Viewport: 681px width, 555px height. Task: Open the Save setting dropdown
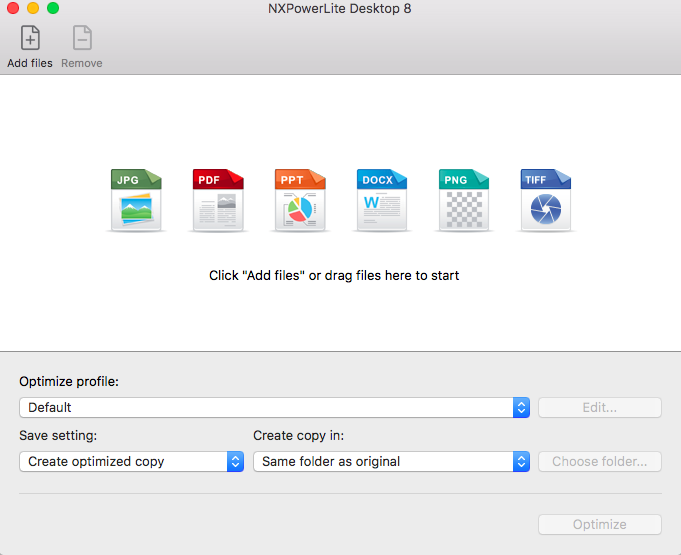click(x=131, y=461)
